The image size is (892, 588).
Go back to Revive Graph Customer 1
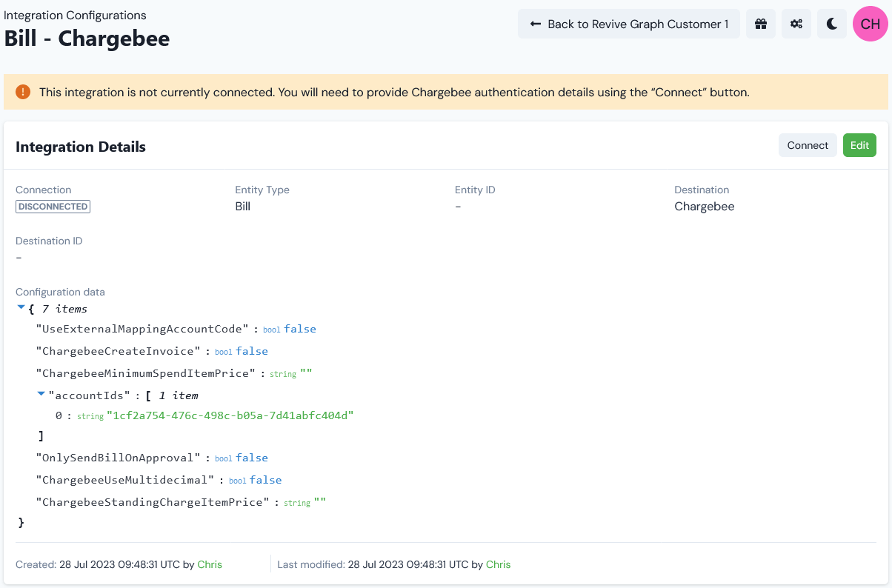click(629, 24)
